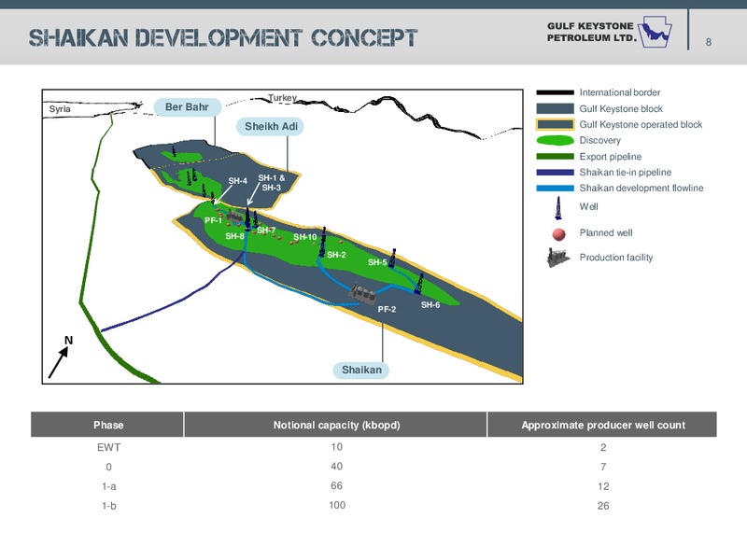Click the EWT phase cell
Viewport: 747px width, 560px height.
[x=108, y=448]
